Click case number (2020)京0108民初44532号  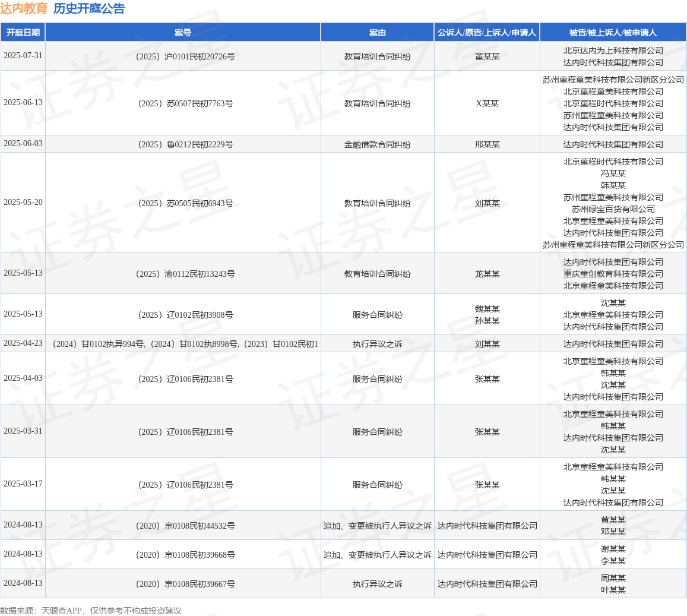tap(185, 526)
